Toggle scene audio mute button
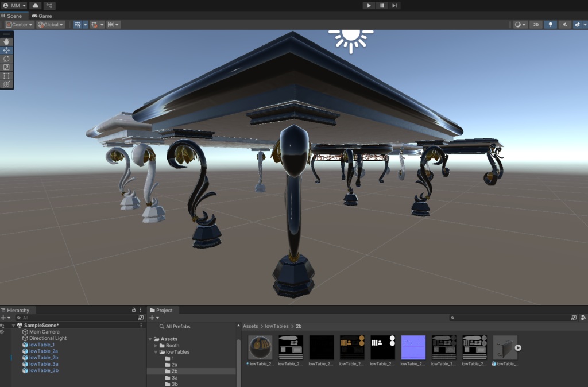This screenshot has width=588, height=387. point(565,25)
